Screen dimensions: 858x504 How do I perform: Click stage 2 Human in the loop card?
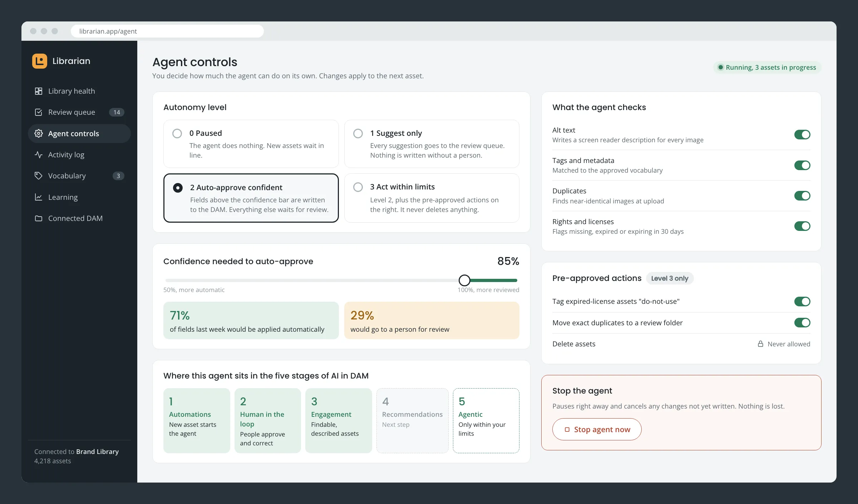(x=268, y=421)
